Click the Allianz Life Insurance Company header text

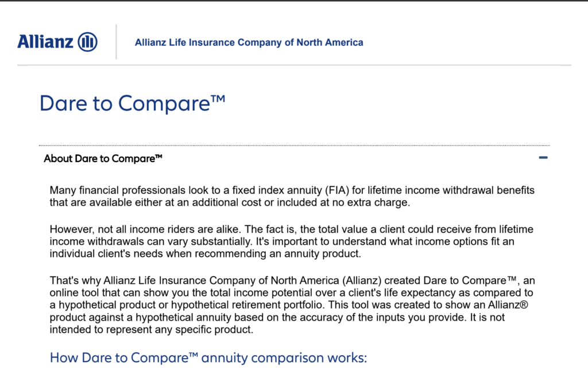click(x=249, y=43)
